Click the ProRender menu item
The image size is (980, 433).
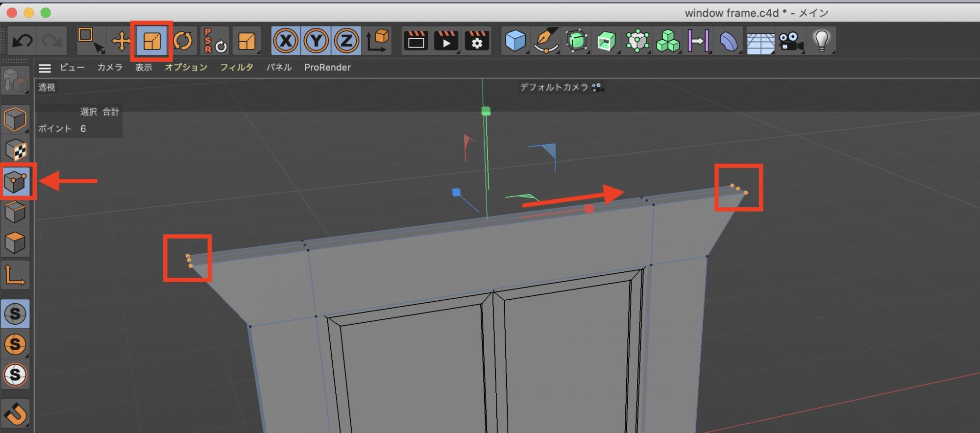[327, 68]
